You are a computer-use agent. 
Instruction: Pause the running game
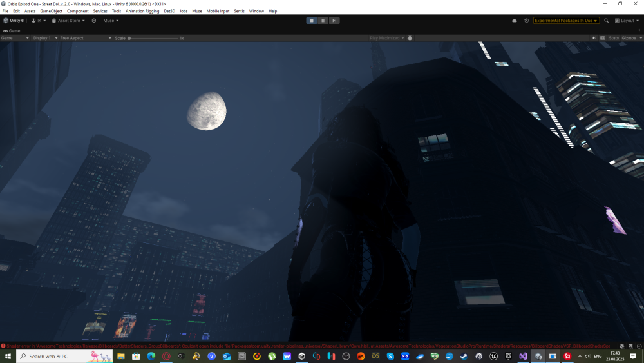pos(323,21)
